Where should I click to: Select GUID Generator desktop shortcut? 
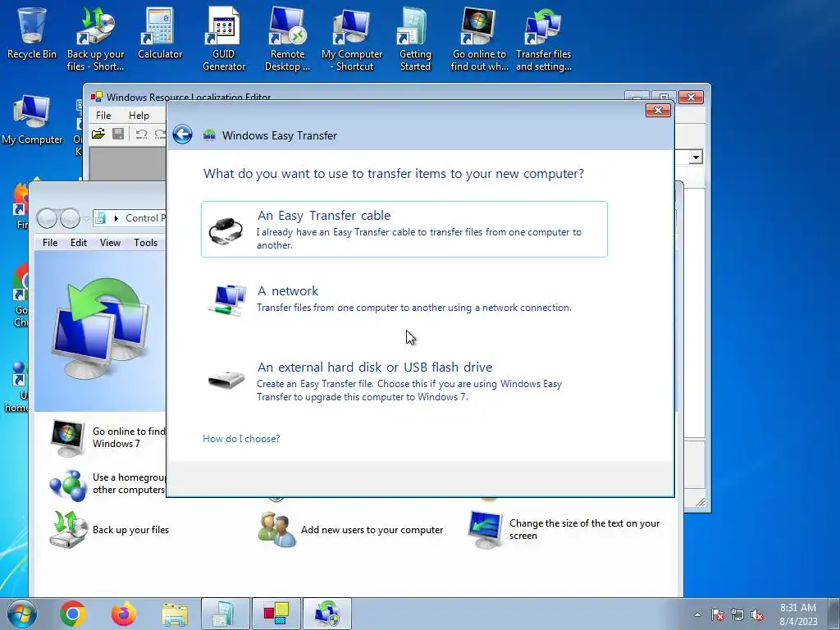[223, 39]
